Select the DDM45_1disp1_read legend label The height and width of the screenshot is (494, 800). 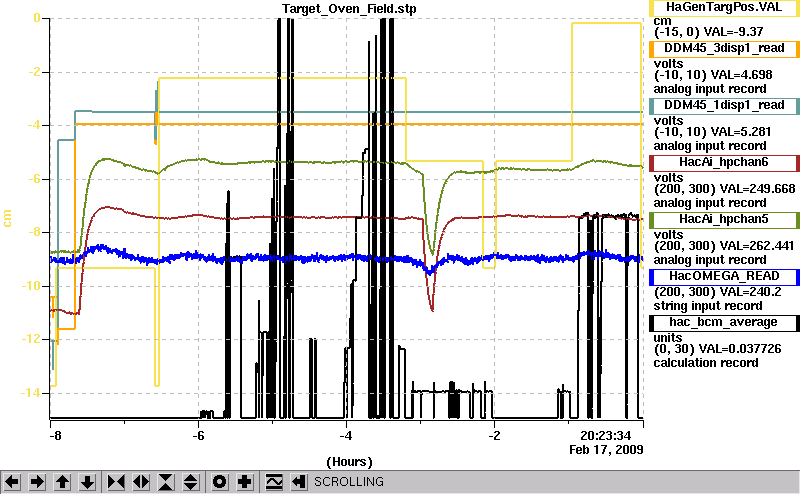pos(724,106)
